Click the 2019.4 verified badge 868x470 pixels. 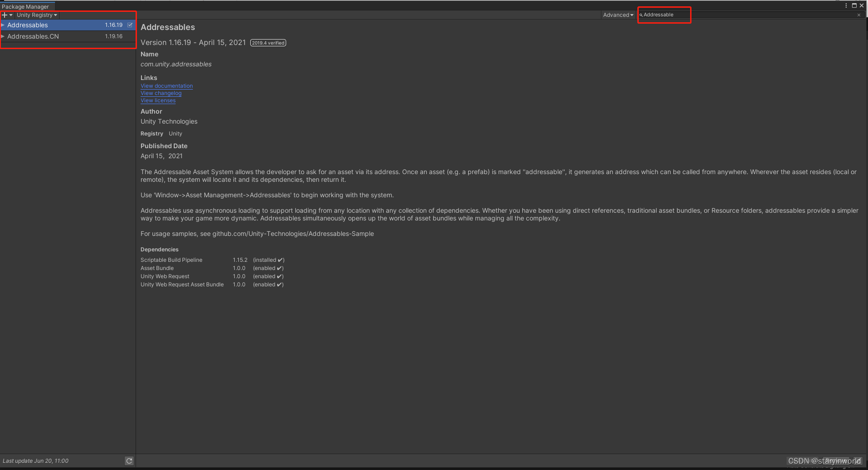tap(268, 43)
